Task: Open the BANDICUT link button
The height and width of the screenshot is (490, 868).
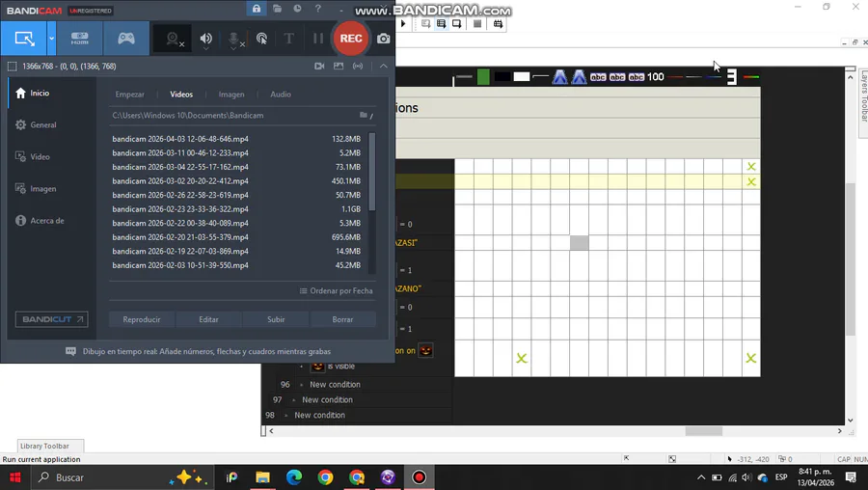Action: pos(51,319)
